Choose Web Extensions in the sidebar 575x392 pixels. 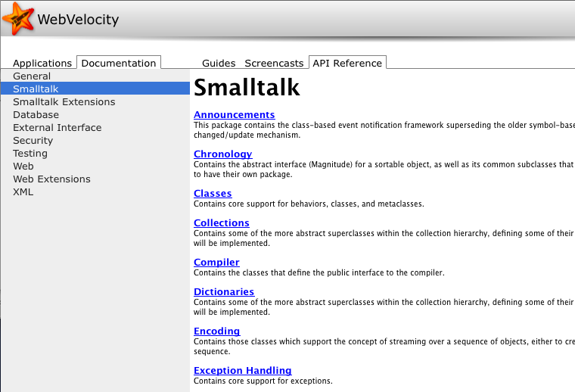tap(95, 179)
